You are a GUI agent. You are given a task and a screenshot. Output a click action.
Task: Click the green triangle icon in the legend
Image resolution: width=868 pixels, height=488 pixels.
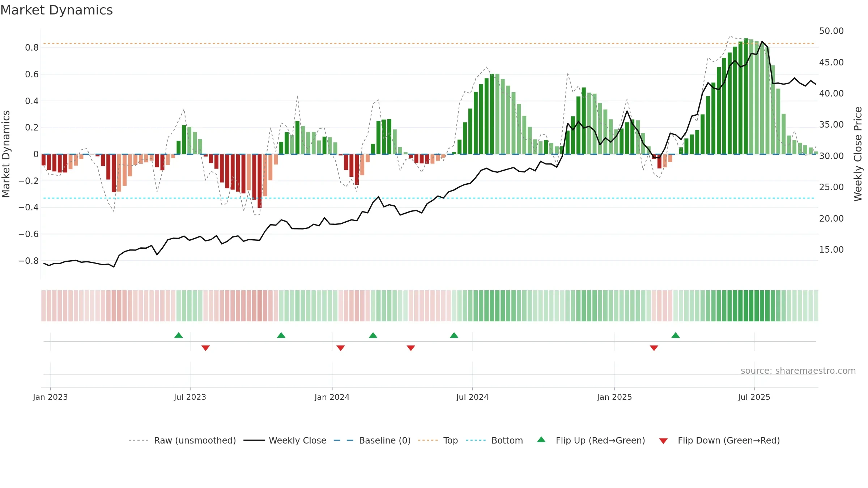pyautogui.click(x=541, y=440)
